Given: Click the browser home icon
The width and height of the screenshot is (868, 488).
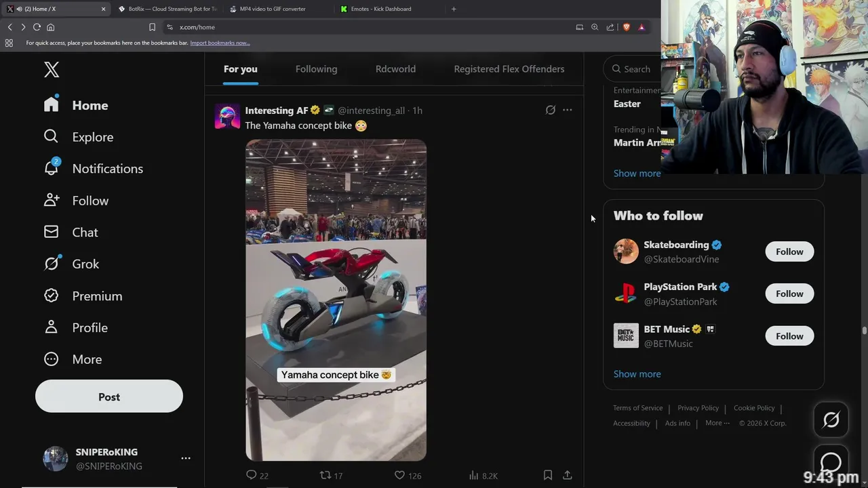Looking at the screenshot, I should click(x=50, y=27).
